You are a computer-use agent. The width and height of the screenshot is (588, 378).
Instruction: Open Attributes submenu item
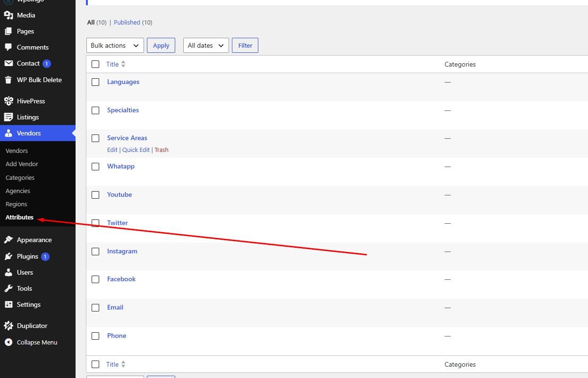(19, 217)
